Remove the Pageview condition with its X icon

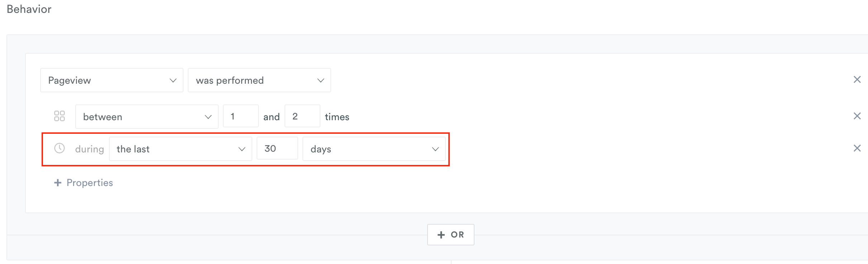(857, 79)
